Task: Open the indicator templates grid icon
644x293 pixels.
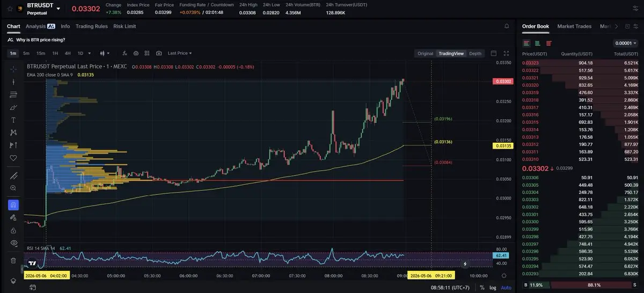Action: (148, 53)
